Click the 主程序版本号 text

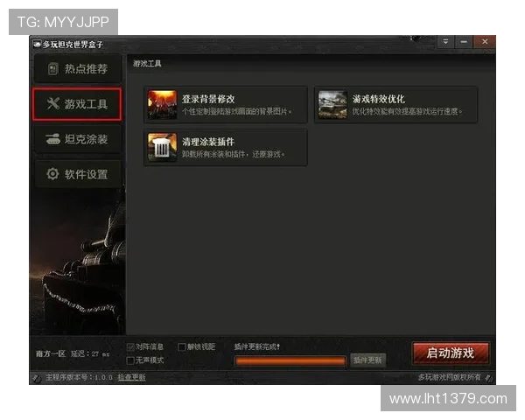click(x=79, y=377)
